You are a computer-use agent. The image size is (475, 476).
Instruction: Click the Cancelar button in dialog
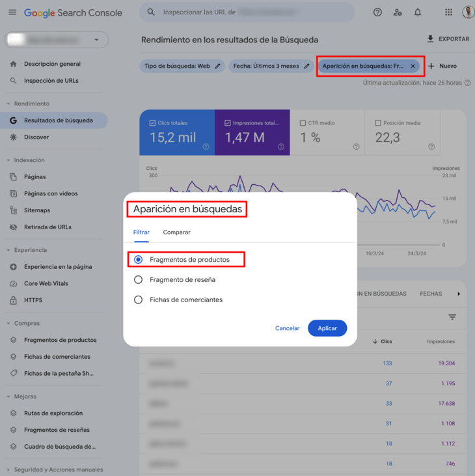(287, 328)
